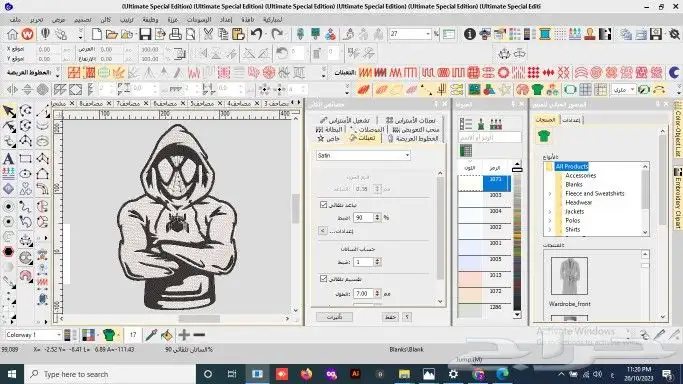Redo the last undone action
The height and width of the screenshot is (384, 683).
pos(277,34)
